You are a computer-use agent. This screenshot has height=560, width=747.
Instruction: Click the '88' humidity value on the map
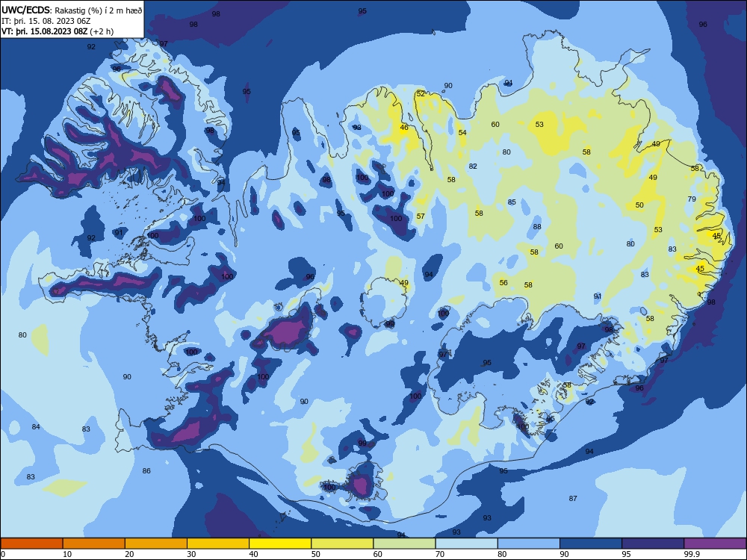(x=537, y=227)
